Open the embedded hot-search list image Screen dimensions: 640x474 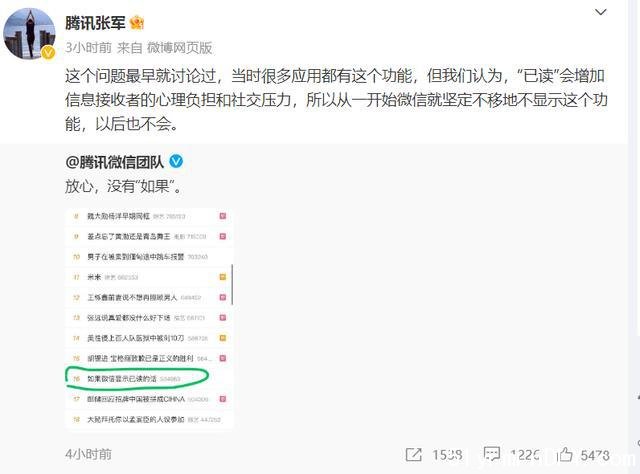[149, 318]
